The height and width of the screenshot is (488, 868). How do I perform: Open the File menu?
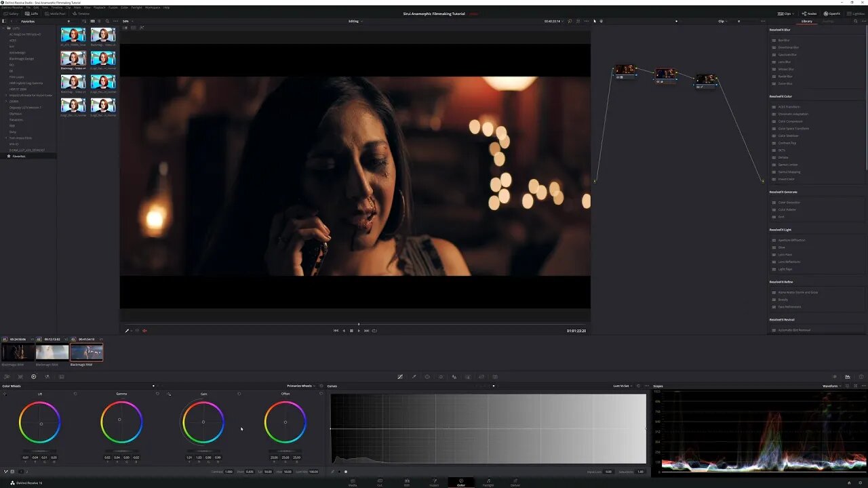pos(28,7)
